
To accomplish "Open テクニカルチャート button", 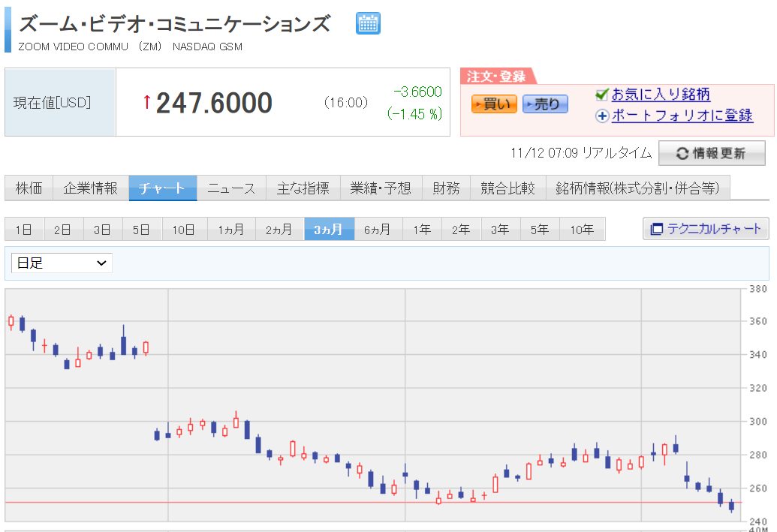I will (x=706, y=229).
